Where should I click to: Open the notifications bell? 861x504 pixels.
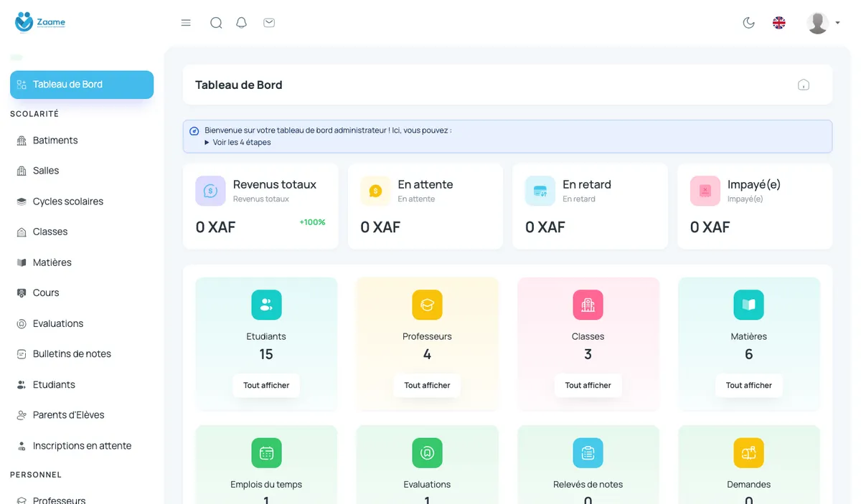pos(242,23)
